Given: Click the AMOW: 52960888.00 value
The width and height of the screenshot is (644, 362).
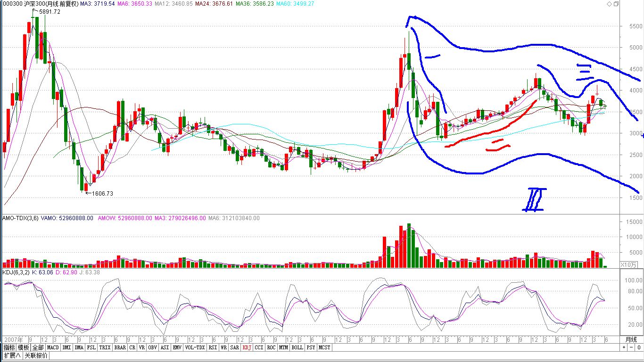Looking at the screenshot, I should point(125,218).
